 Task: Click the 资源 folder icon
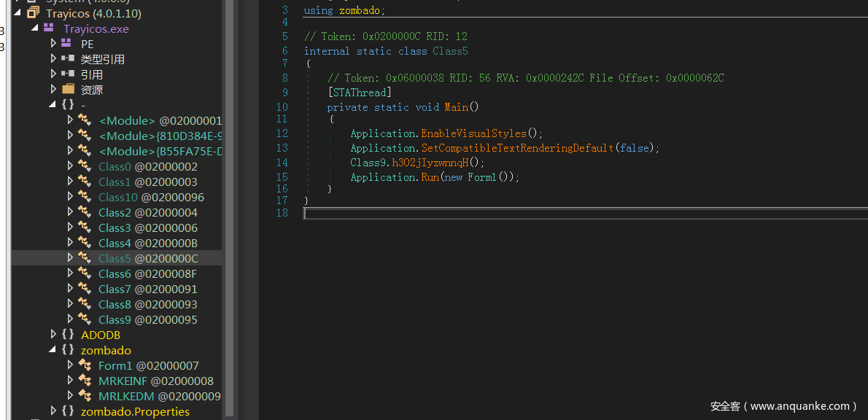tap(68, 90)
